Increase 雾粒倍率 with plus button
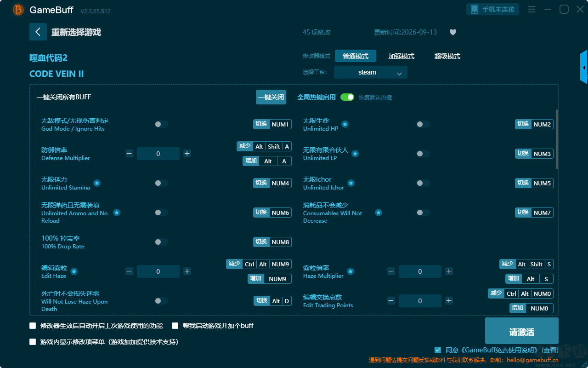 (x=449, y=271)
